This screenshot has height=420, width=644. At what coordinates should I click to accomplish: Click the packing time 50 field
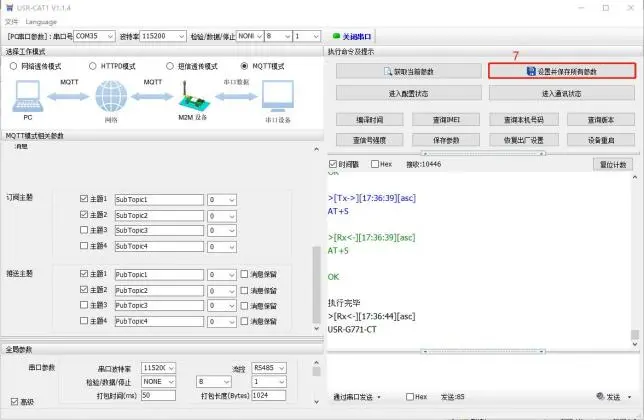(x=159, y=395)
